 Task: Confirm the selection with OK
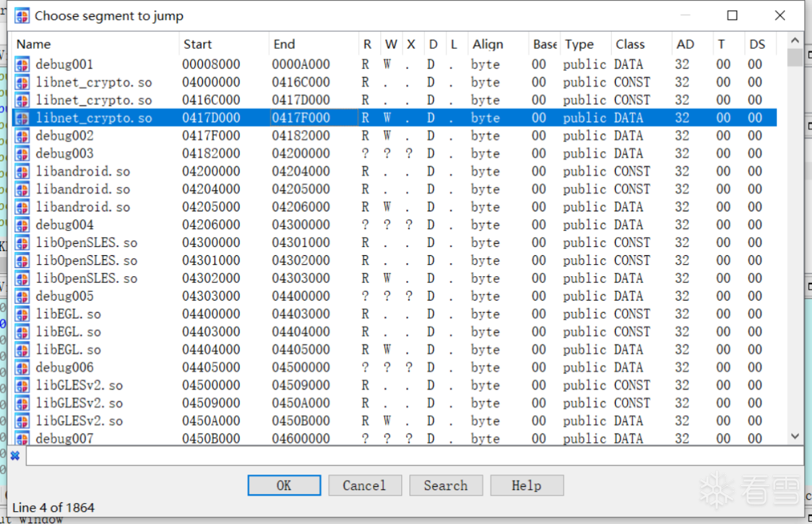point(284,485)
